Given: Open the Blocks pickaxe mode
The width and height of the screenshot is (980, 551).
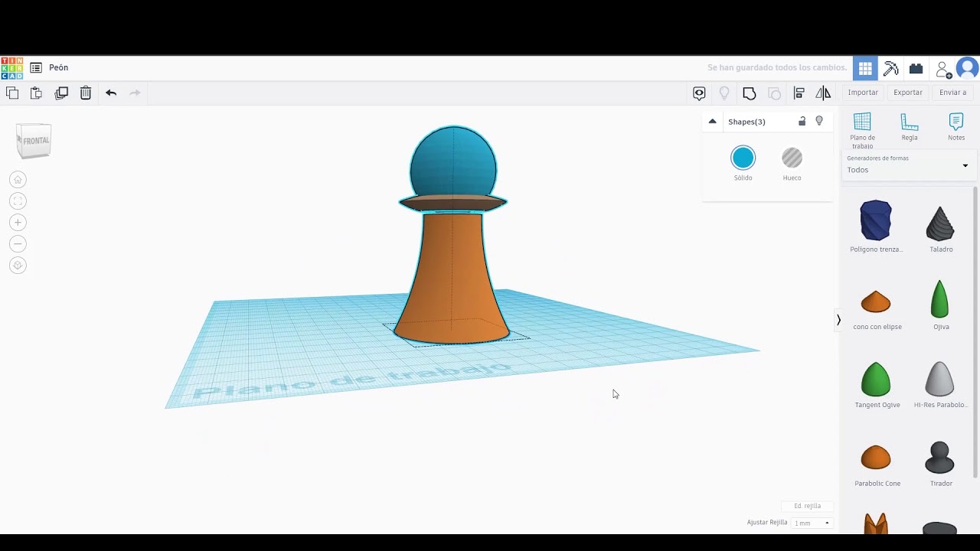Looking at the screenshot, I should (x=890, y=68).
